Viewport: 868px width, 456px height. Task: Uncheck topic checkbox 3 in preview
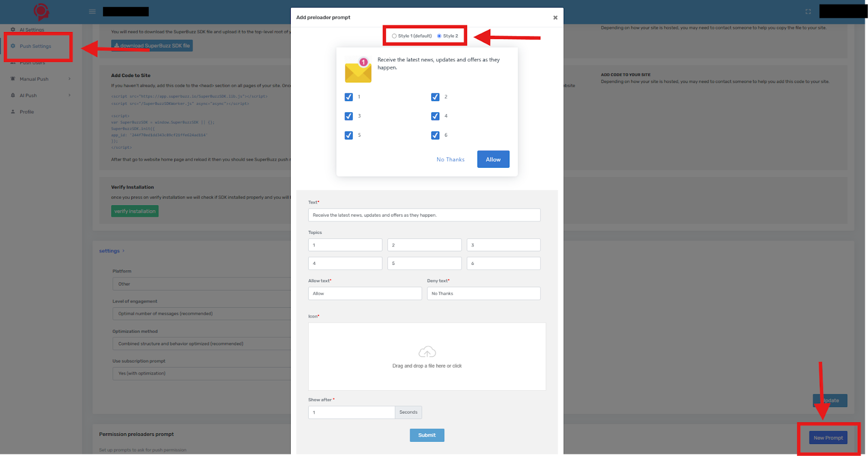[349, 116]
